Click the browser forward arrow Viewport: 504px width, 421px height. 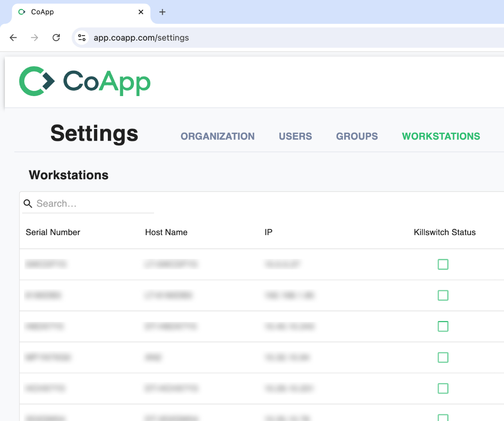pyautogui.click(x=35, y=37)
